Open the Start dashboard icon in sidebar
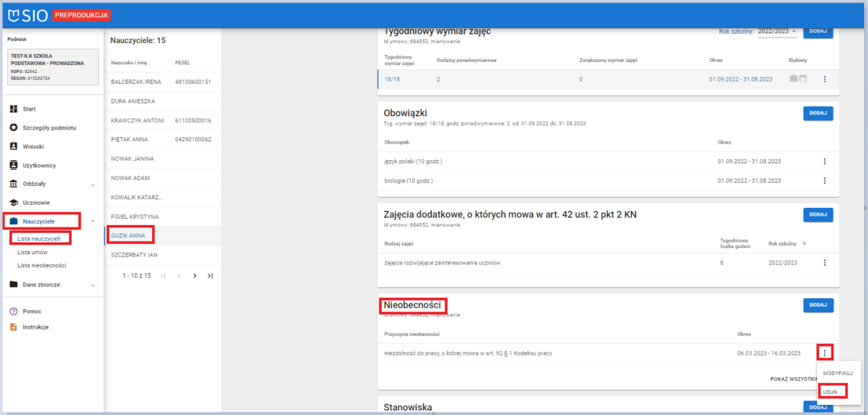 coord(14,109)
